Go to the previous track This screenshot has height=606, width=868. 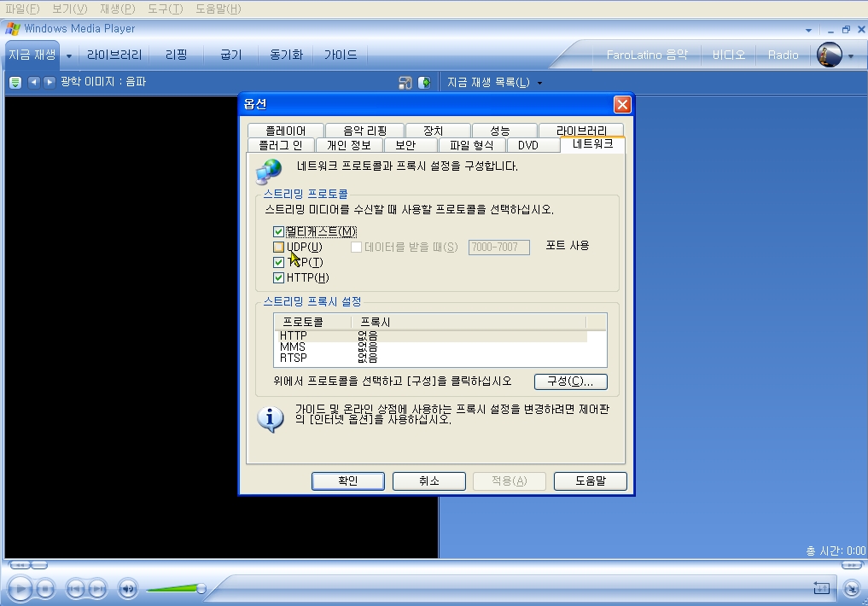(76, 588)
